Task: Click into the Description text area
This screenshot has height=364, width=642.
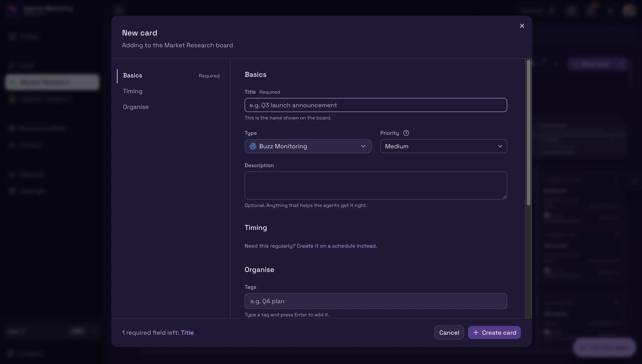Action: click(375, 185)
